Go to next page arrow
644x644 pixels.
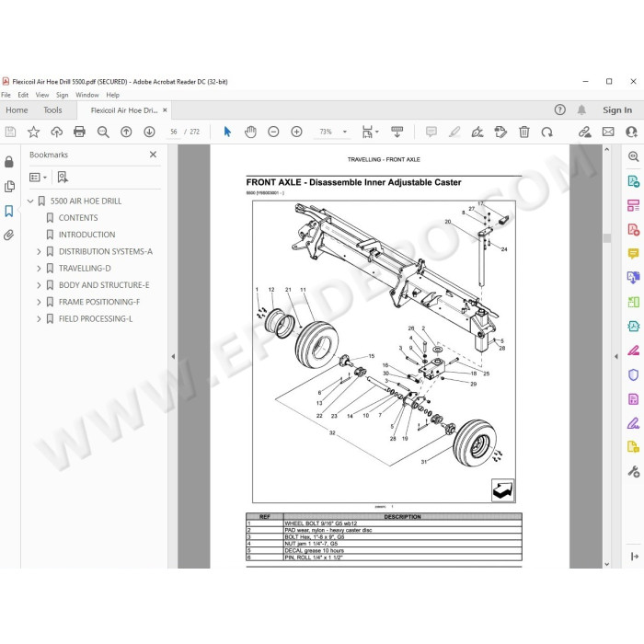[x=149, y=132]
